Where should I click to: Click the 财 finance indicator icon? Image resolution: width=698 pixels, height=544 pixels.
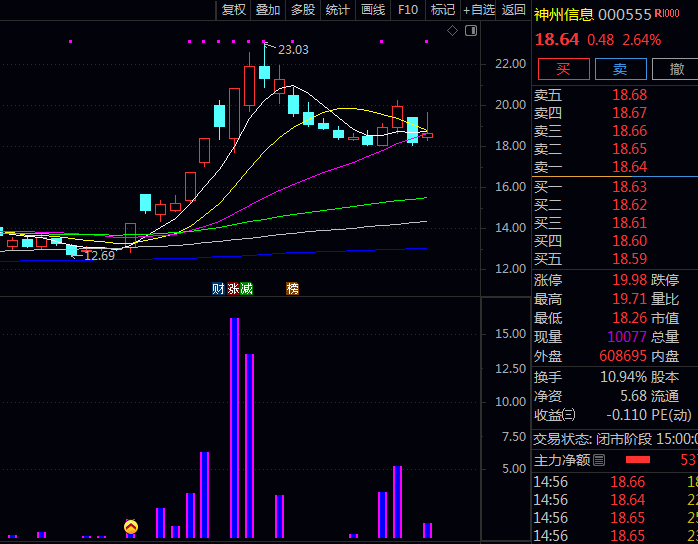tap(218, 289)
